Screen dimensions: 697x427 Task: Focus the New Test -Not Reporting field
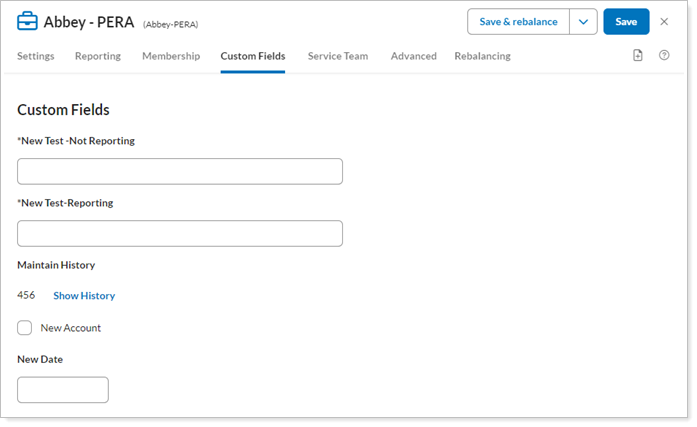click(x=180, y=171)
